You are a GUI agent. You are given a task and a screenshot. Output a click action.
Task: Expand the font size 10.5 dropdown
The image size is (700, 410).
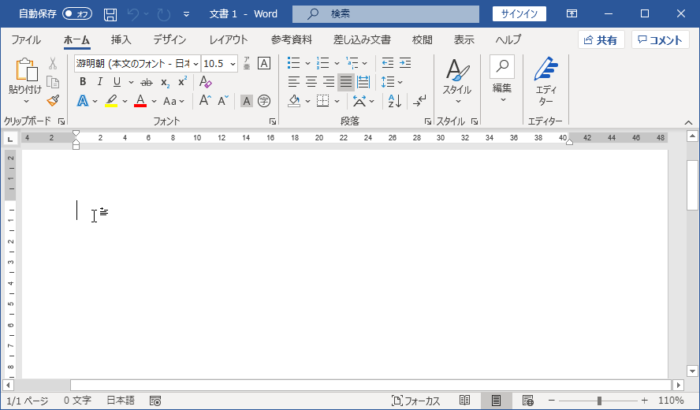tap(233, 63)
